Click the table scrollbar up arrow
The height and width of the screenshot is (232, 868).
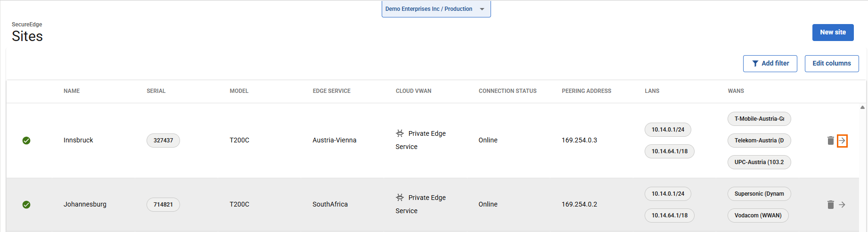tap(862, 108)
